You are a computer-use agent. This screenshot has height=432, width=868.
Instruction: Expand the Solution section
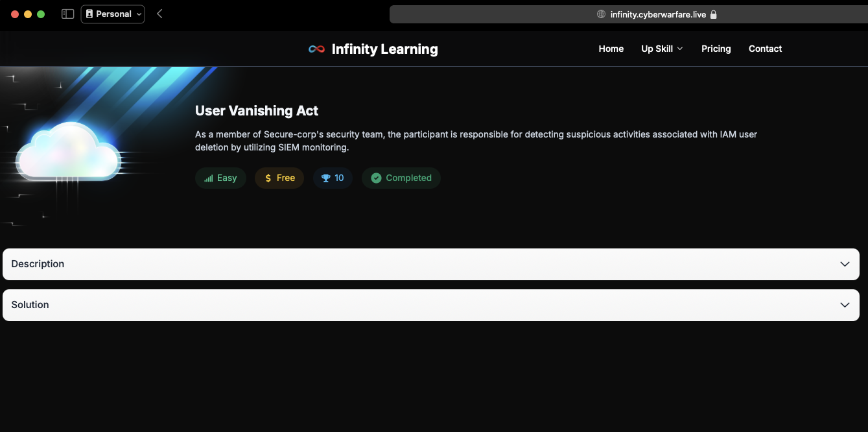[430, 304]
